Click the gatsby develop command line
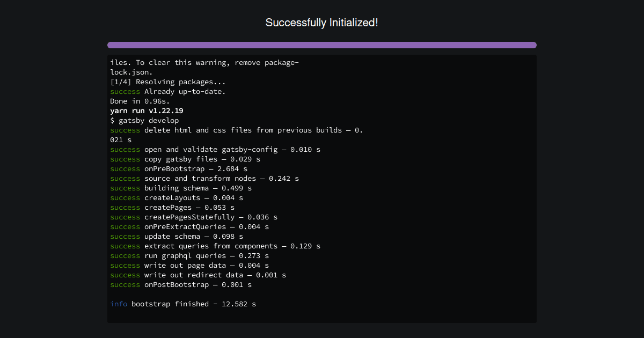Viewport: 644px width, 338px height. [x=145, y=120]
